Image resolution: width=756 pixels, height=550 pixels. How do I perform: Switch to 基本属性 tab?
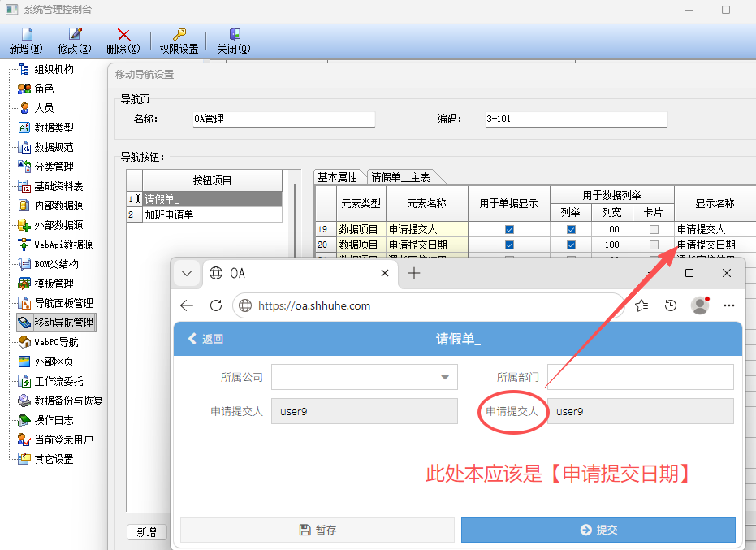(337, 178)
